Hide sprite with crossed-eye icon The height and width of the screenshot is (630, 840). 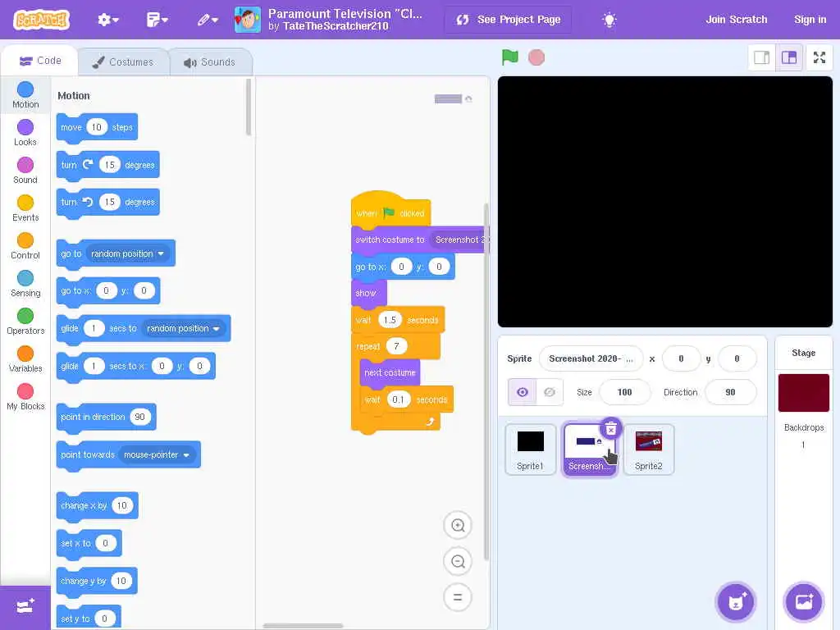point(550,392)
